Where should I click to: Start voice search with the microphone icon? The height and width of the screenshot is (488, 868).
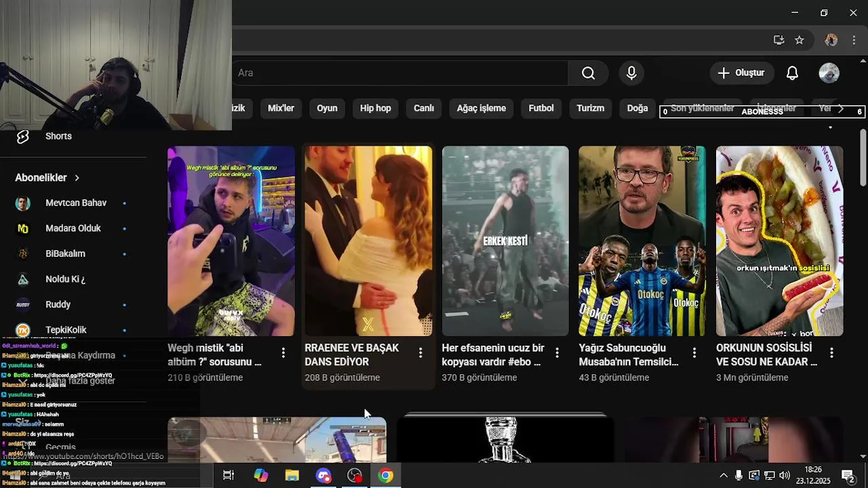click(x=631, y=73)
